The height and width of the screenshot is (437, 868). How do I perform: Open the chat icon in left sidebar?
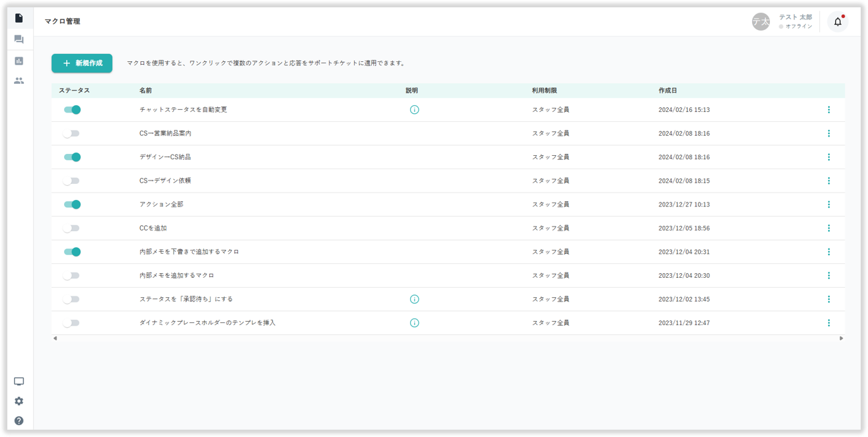(x=19, y=39)
